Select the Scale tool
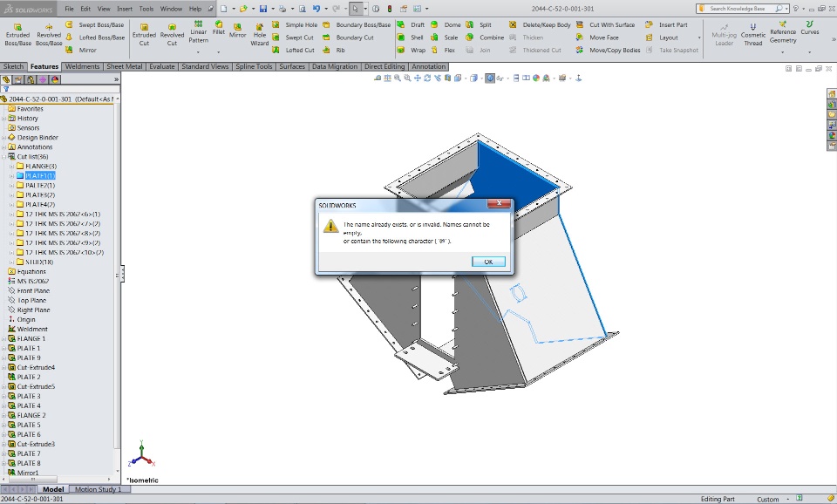837x504 pixels. pos(445,37)
